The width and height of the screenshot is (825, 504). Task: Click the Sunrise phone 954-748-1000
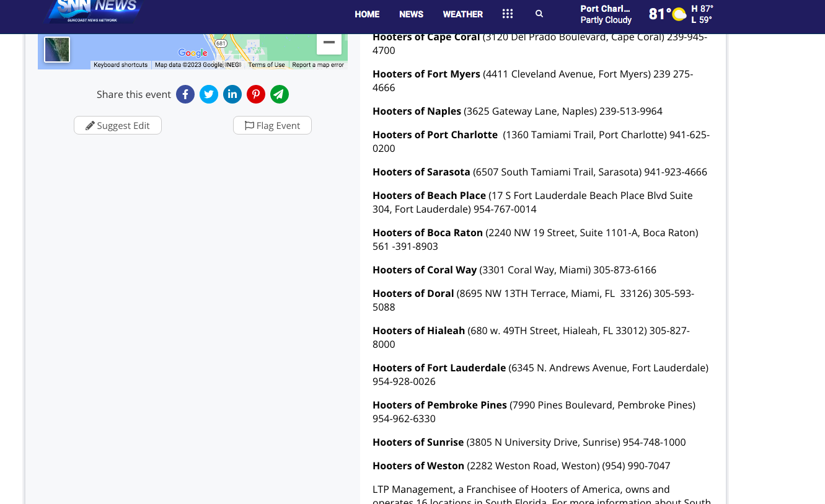[655, 442]
